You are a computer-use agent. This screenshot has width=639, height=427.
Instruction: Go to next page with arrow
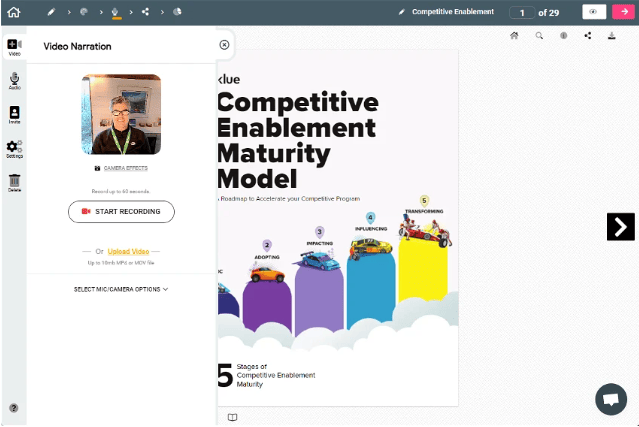coord(620,226)
